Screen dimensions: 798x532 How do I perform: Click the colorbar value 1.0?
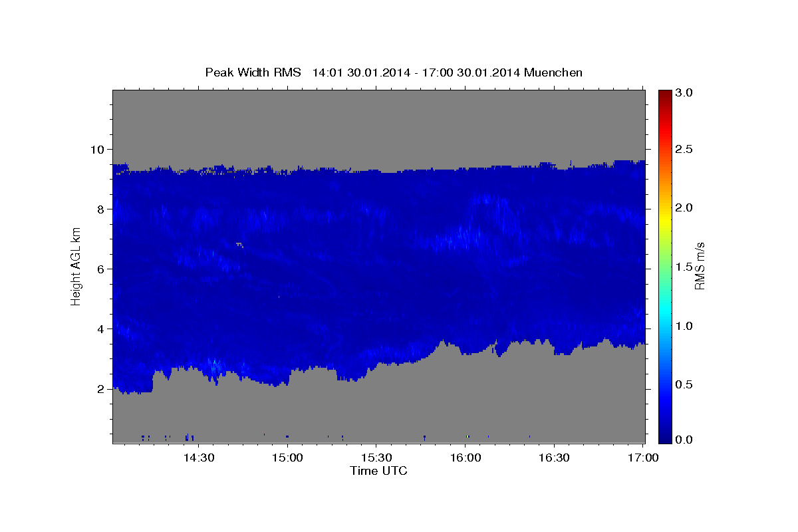(684, 326)
